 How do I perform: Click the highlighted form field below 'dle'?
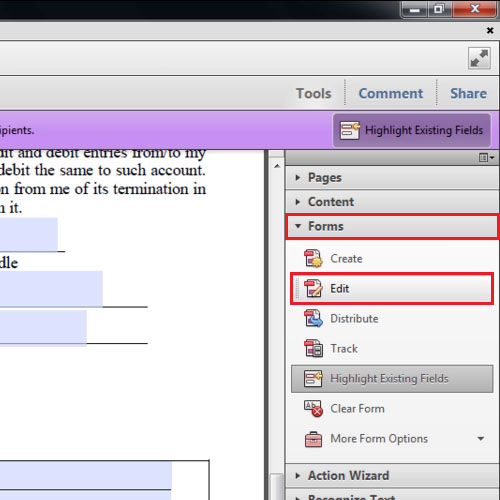[51, 289]
